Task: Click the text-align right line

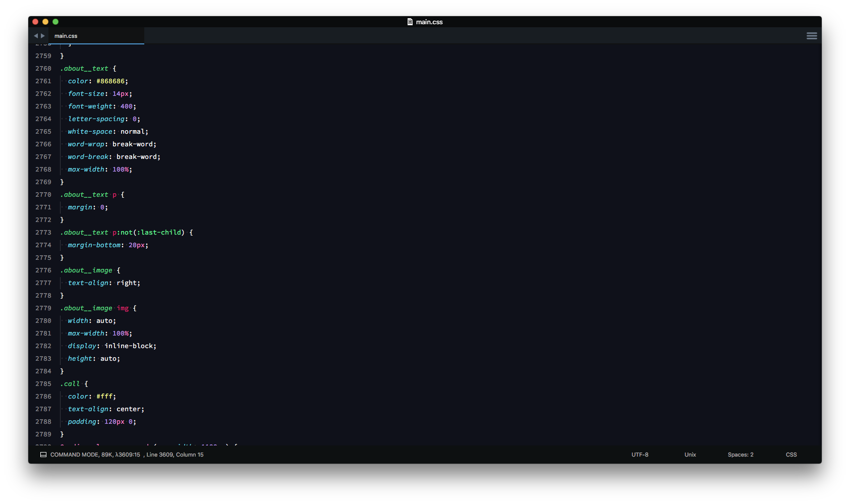Action: pyautogui.click(x=104, y=283)
